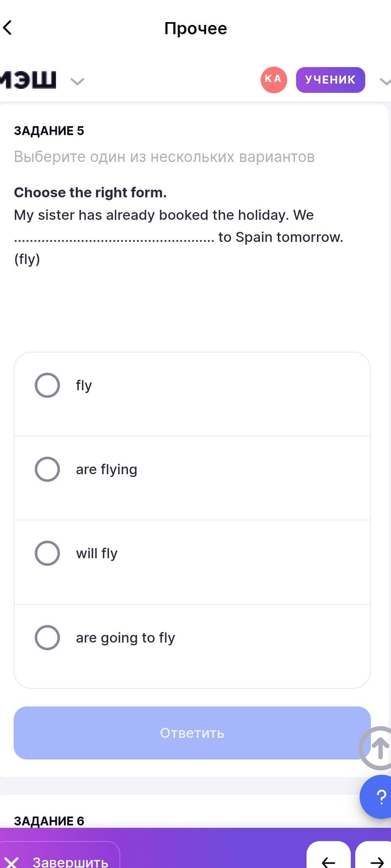Tap the Прочее page title
Viewport: 391px width, 868px height.
195,28
